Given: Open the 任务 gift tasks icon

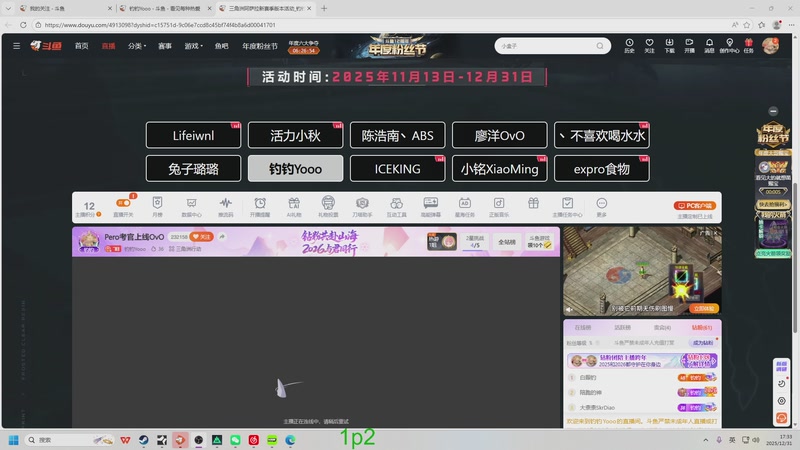Looking at the screenshot, I should (x=748, y=45).
